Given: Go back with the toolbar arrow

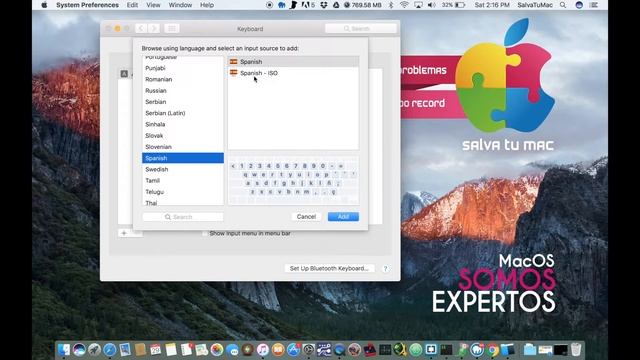Looking at the screenshot, I should 141,29.
